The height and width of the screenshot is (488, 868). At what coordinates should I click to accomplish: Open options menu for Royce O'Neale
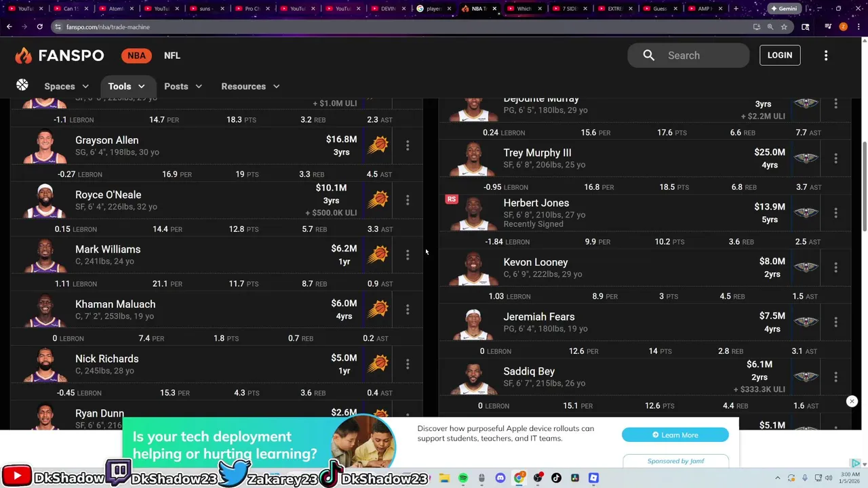408,200
